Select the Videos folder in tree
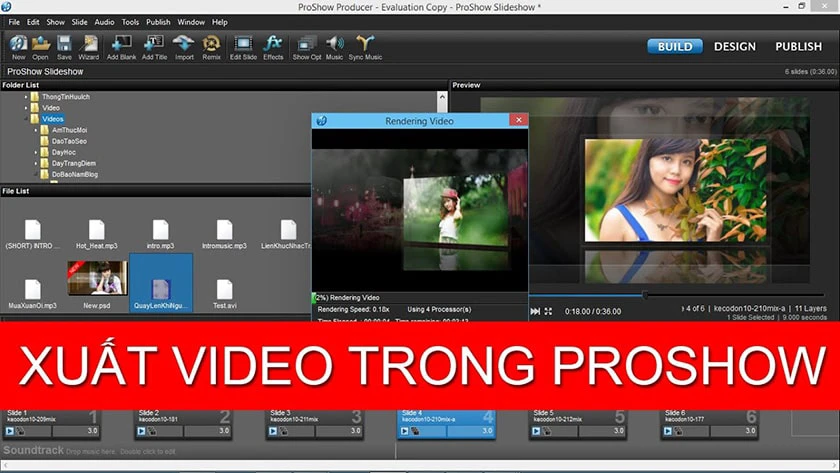The image size is (840, 473). pyautogui.click(x=52, y=119)
